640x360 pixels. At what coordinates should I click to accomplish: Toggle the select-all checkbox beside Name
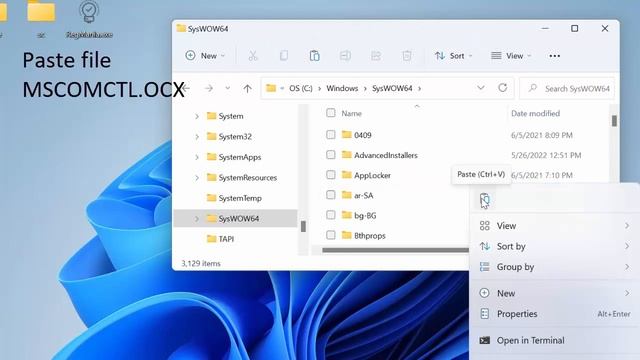click(331, 113)
